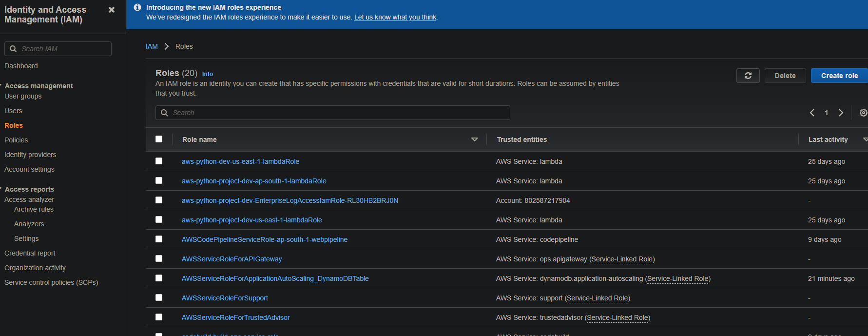Open Analyzers under Access analyzer

point(29,224)
